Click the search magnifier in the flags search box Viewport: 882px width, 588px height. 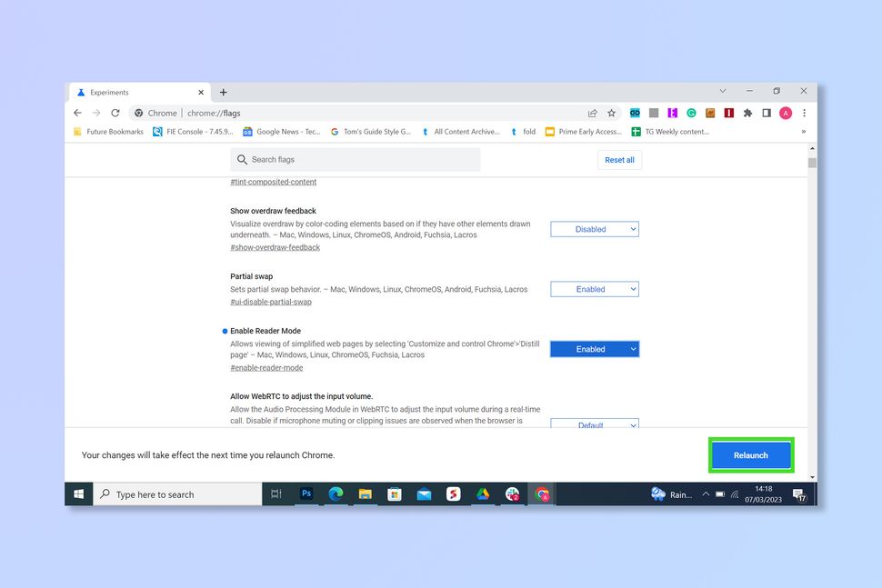[243, 159]
